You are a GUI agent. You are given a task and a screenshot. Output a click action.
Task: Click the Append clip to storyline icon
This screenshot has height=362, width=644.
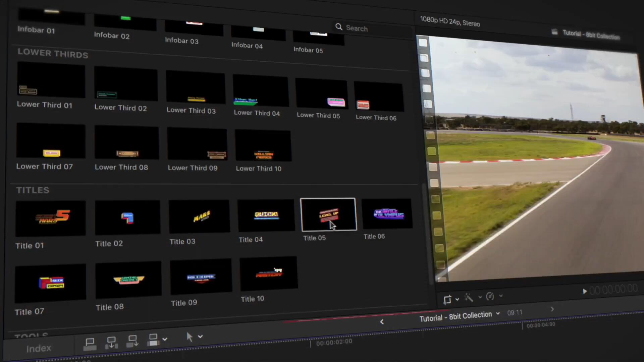pos(132,341)
